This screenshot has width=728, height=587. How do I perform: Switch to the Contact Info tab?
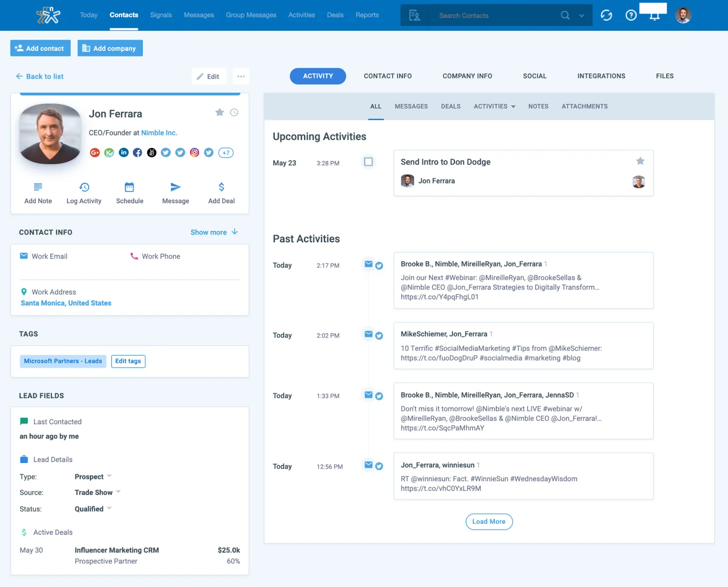[388, 76]
